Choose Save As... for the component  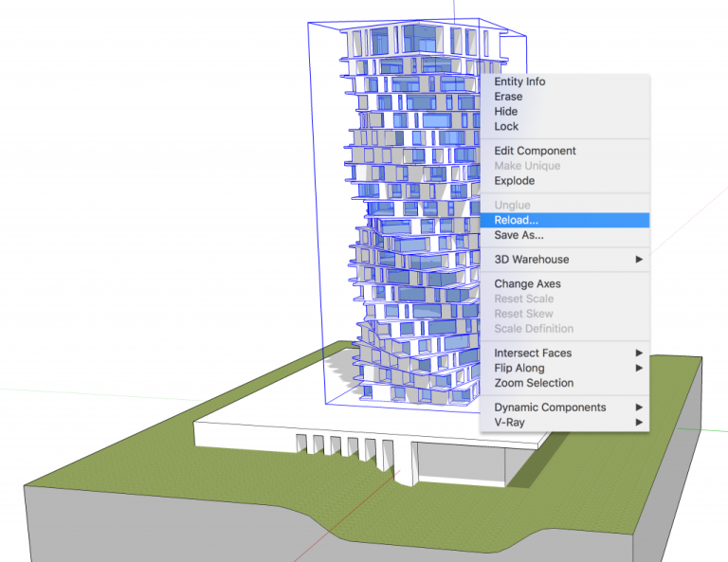519,235
